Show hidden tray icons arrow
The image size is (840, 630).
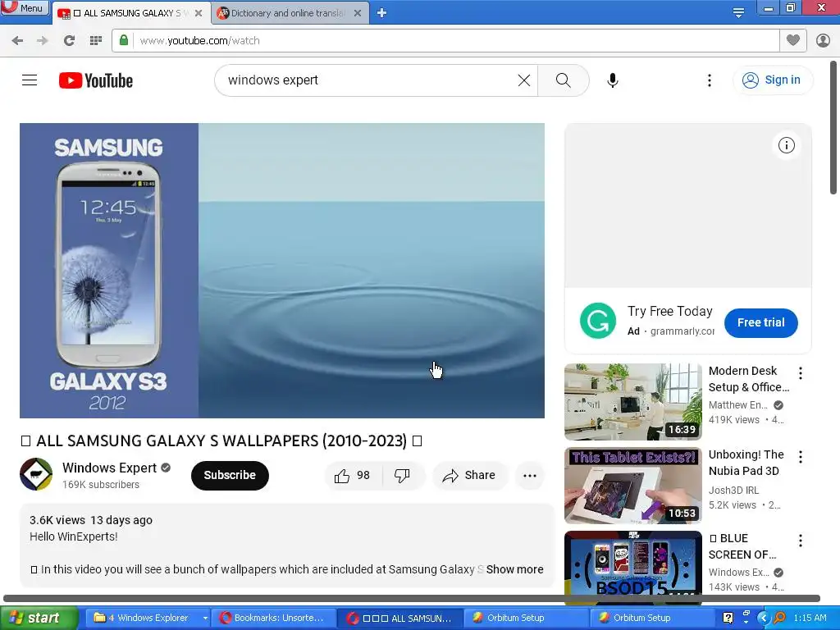coord(764,618)
